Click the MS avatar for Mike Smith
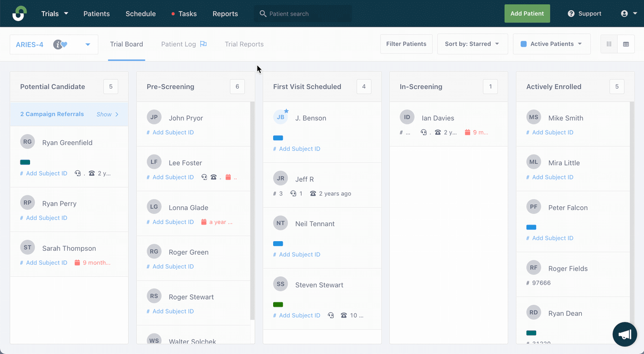 533,117
